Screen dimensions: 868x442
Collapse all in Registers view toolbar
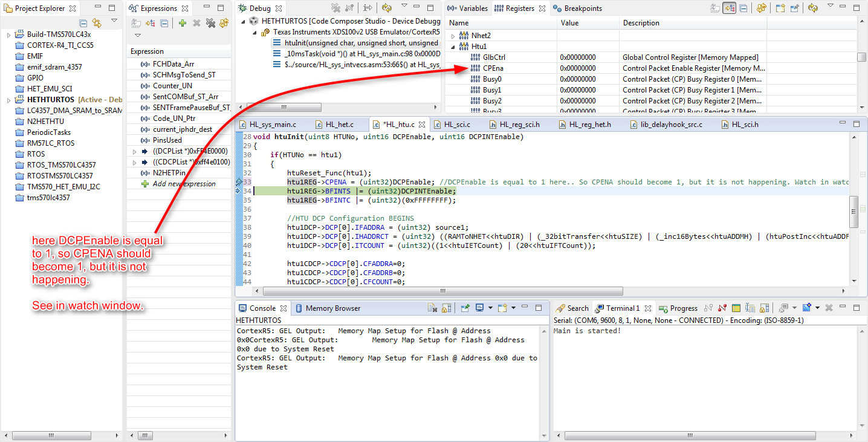(x=743, y=8)
